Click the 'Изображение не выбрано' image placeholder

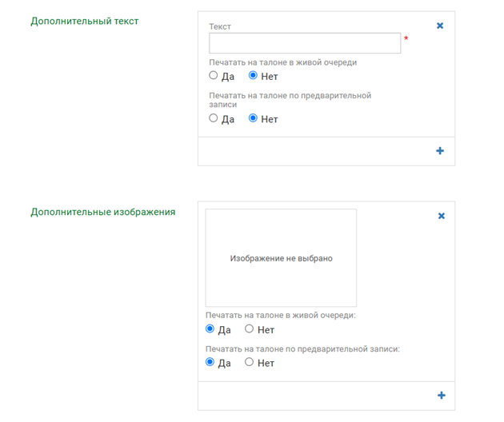[x=281, y=258]
